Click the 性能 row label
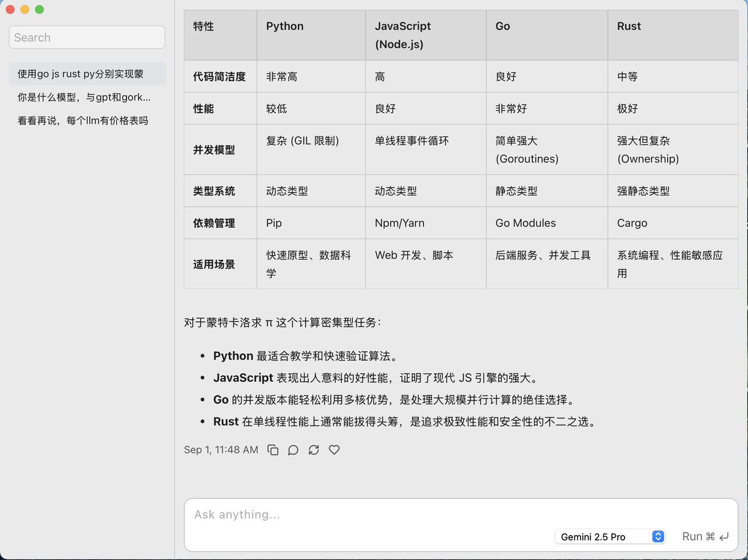 click(x=221, y=108)
